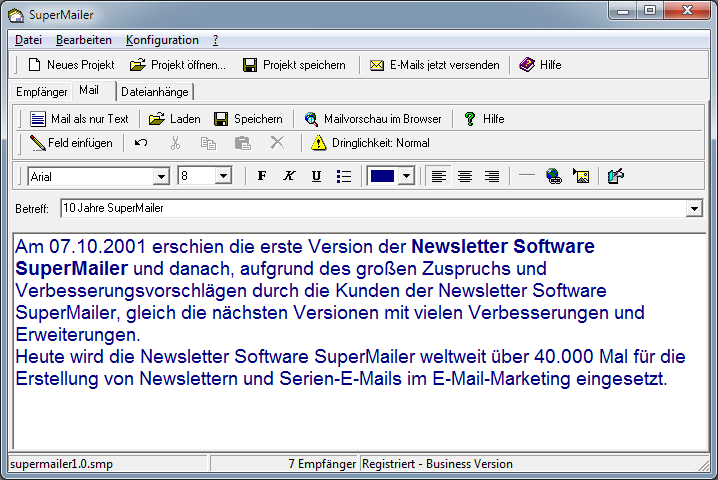Screen dimensions: 718x480
Task: Save project via Projekt speichern
Action: click(294, 65)
